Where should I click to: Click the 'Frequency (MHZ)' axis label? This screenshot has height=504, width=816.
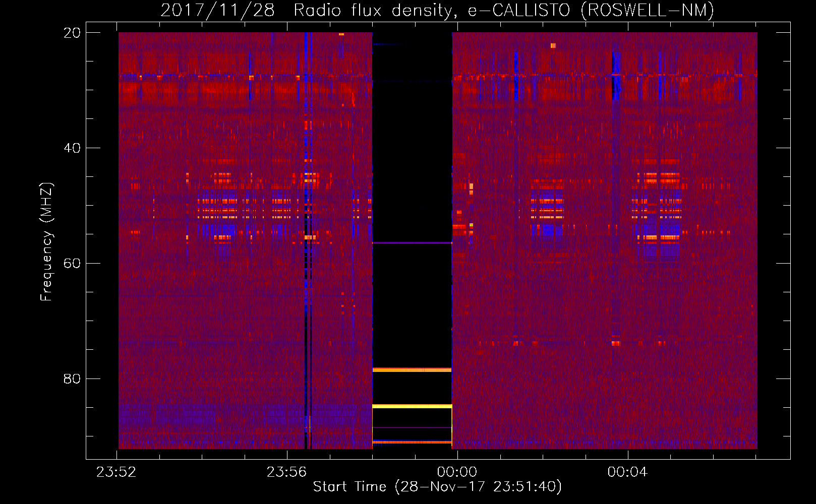46,242
